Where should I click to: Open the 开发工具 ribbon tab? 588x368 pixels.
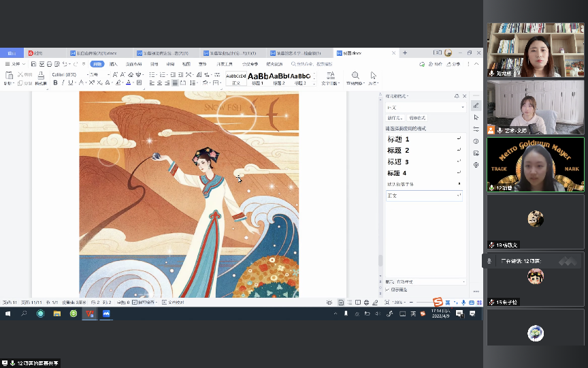pyautogui.click(x=225, y=64)
